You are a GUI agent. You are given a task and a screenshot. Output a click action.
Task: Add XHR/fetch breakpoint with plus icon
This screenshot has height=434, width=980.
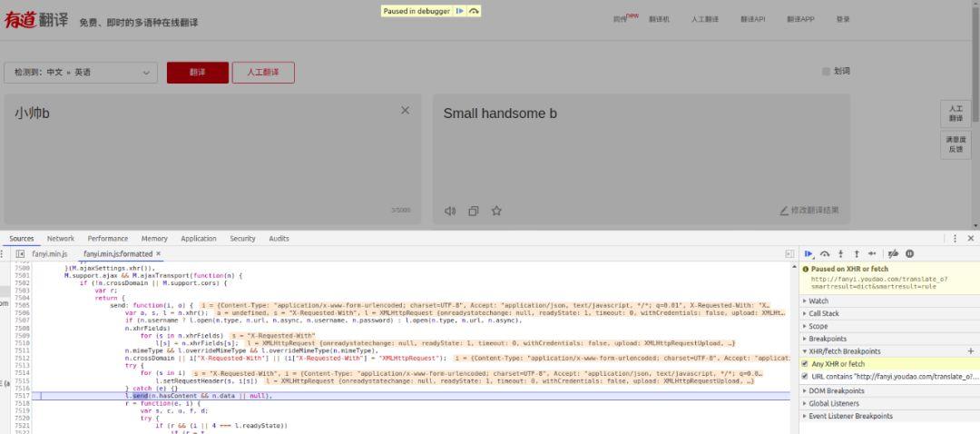pyautogui.click(x=971, y=351)
